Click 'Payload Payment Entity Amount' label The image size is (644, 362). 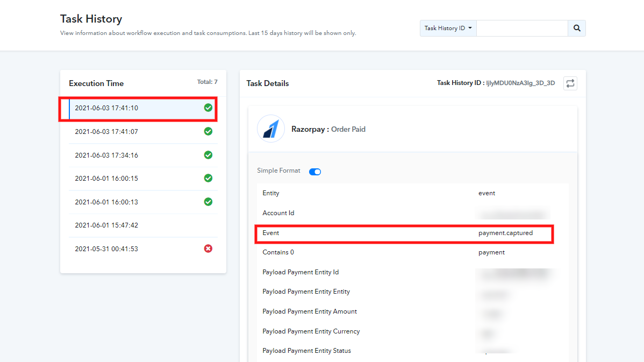click(x=309, y=311)
